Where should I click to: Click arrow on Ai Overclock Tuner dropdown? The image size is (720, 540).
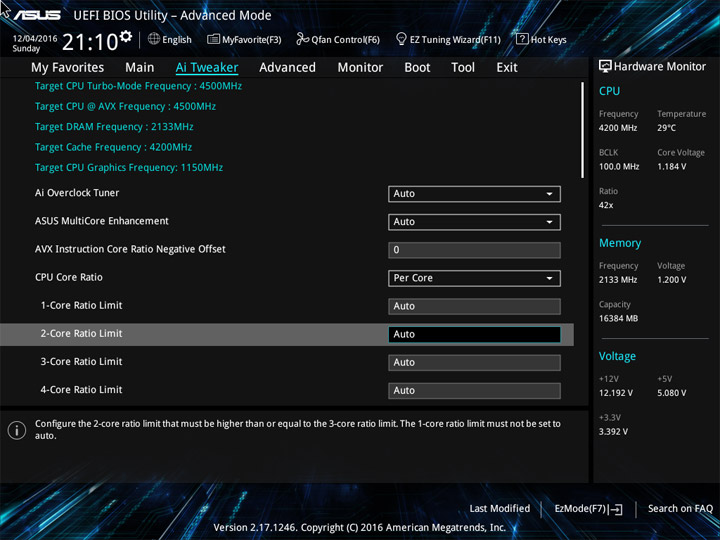point(549,194)
